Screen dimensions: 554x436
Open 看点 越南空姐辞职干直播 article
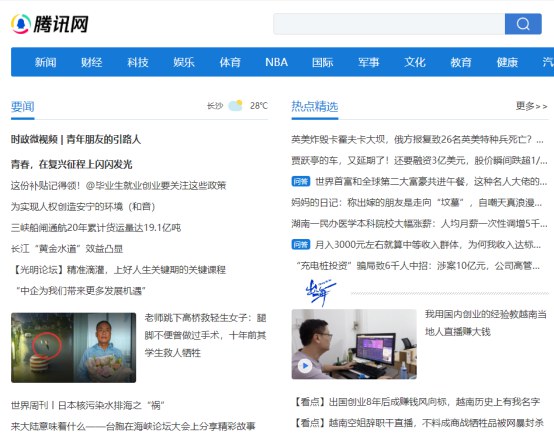[x=419, y=423]
